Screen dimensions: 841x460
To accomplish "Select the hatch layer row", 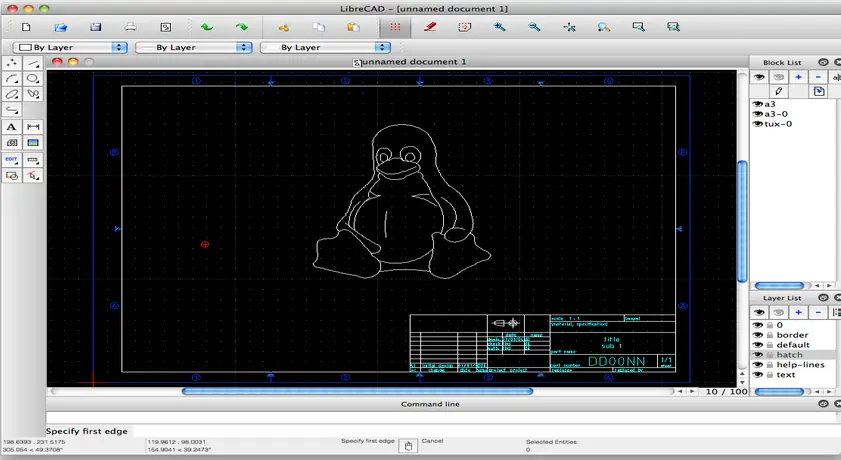I will [793, 355].
